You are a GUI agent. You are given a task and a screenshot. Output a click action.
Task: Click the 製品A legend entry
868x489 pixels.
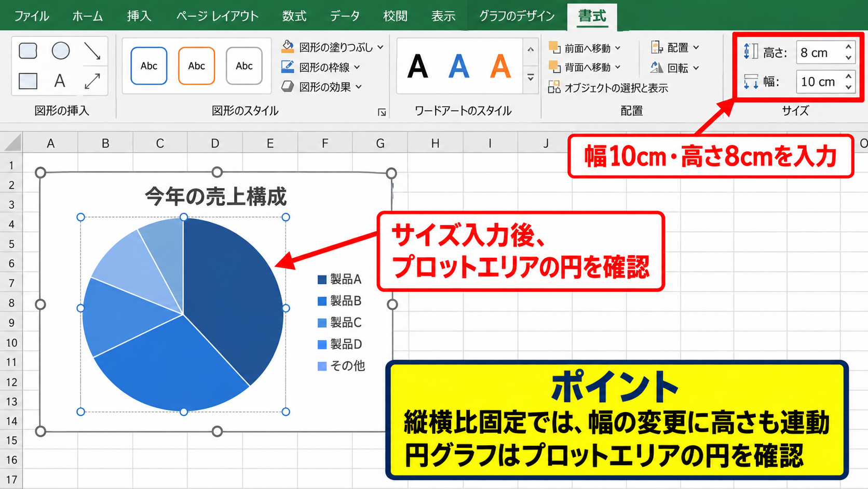pyautogui.click(x=340, y=279)
